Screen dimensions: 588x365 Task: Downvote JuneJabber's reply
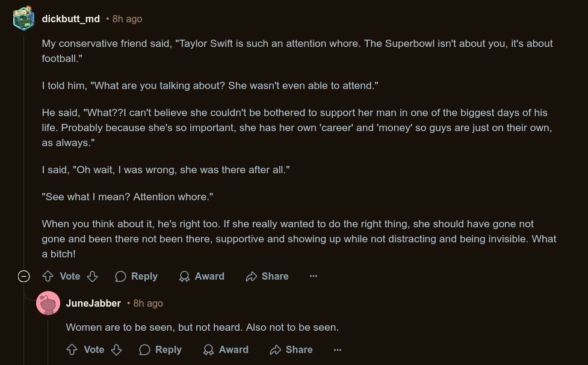click(116, 350)
